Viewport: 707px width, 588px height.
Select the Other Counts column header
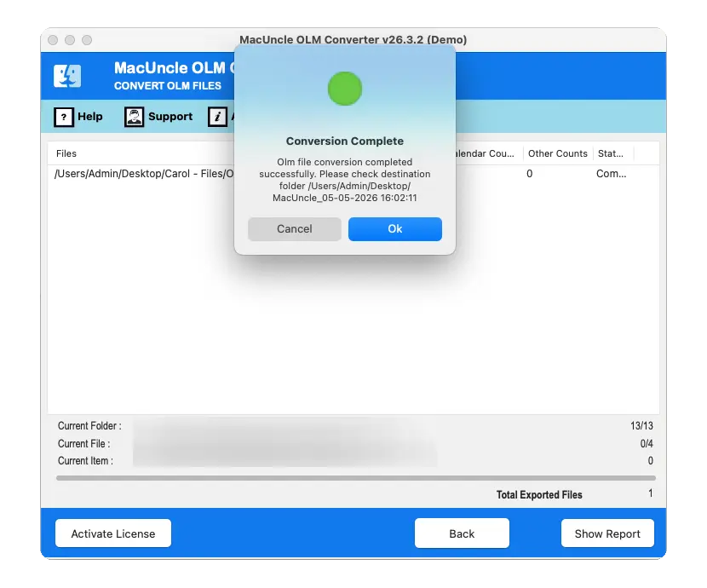tap(558, 153)
